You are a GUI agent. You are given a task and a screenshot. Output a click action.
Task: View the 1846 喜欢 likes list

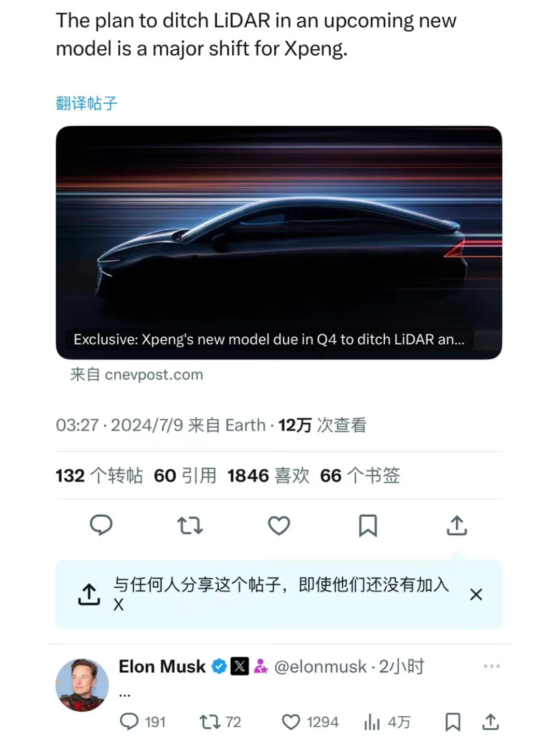point(268,476)
